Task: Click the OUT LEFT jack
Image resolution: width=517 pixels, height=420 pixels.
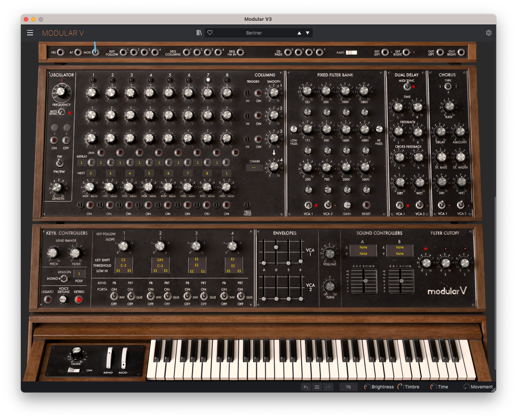Action: [440, 52]
